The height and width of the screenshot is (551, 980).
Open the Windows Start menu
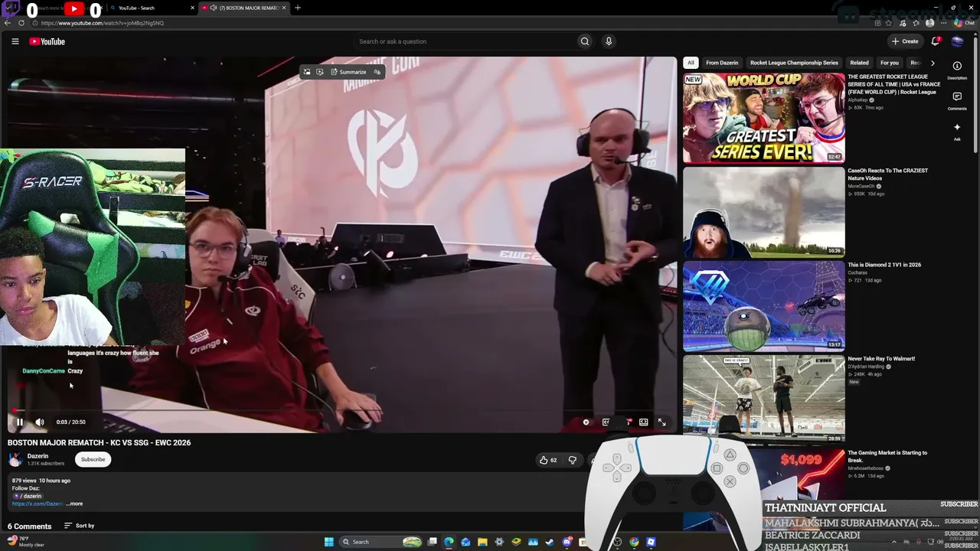point(328,542)
